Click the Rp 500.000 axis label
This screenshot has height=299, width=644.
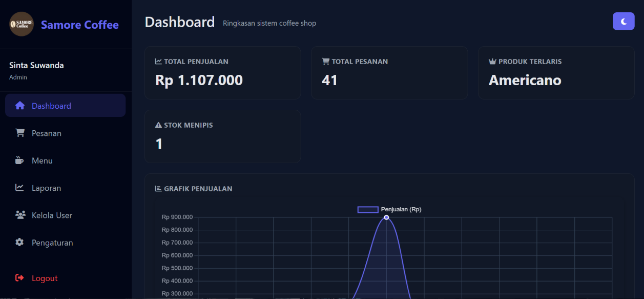click(x=177, y=268)
